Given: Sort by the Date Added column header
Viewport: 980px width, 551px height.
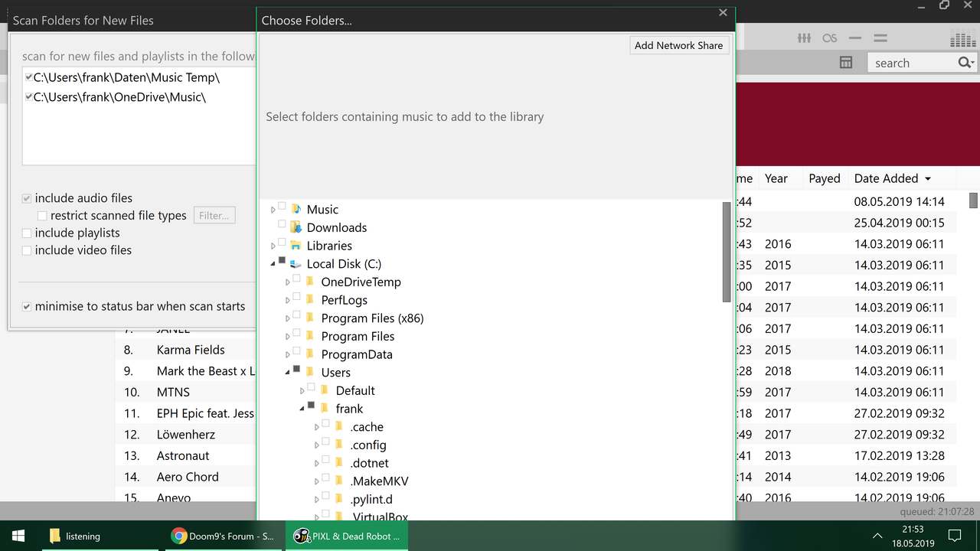Looking at the screenshot, I should (886, 178).
